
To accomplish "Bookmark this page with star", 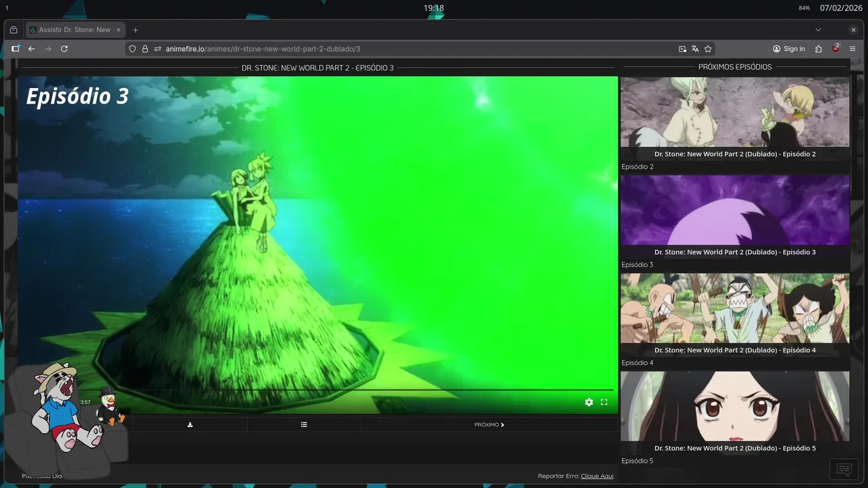I will point(708,49).
